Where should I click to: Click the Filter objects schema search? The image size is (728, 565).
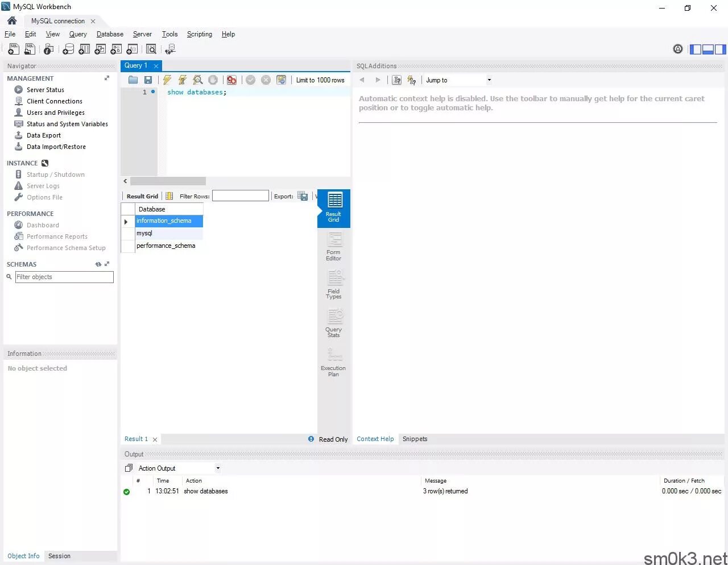64,277
